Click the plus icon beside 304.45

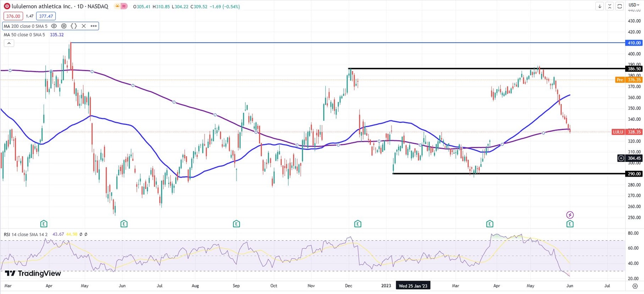coord(621,158)
